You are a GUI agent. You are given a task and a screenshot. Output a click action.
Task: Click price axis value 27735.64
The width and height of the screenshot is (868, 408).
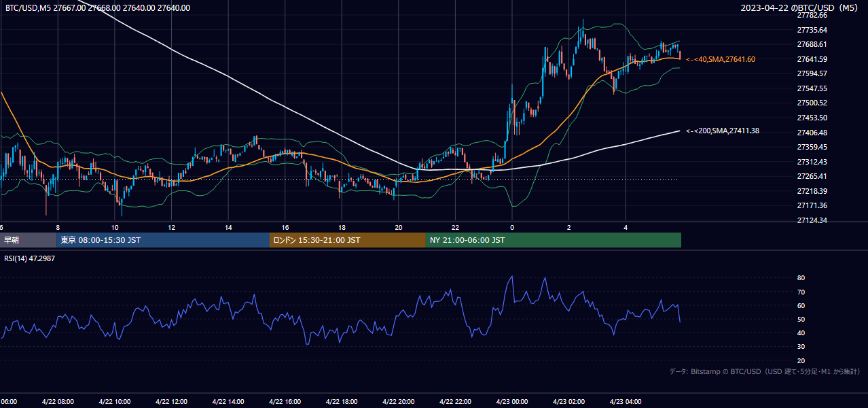[812, 30]
